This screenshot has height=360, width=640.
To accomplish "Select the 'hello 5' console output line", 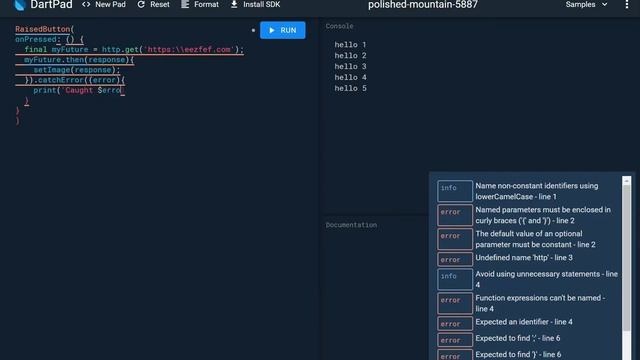I will coord(350,88).
